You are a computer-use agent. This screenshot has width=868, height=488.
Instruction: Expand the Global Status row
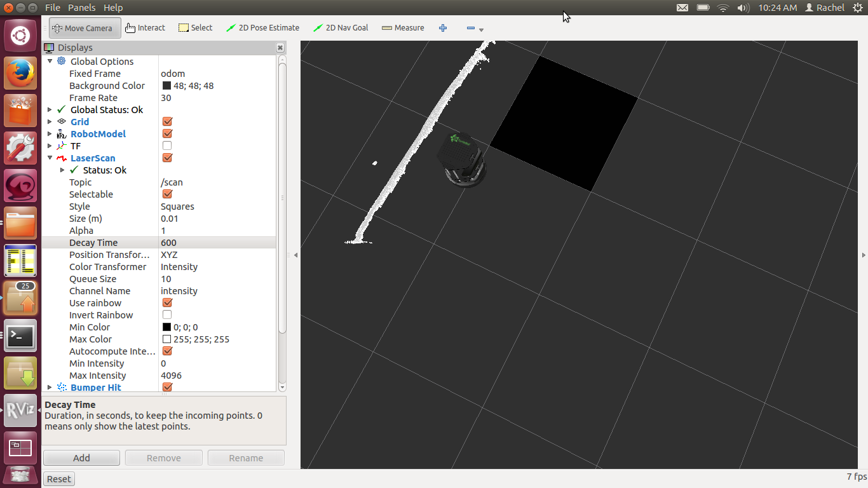[50, 110]
